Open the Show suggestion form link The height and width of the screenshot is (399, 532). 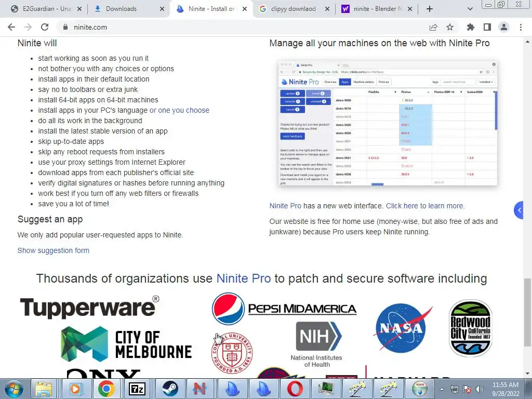click(x=54, y=250)
